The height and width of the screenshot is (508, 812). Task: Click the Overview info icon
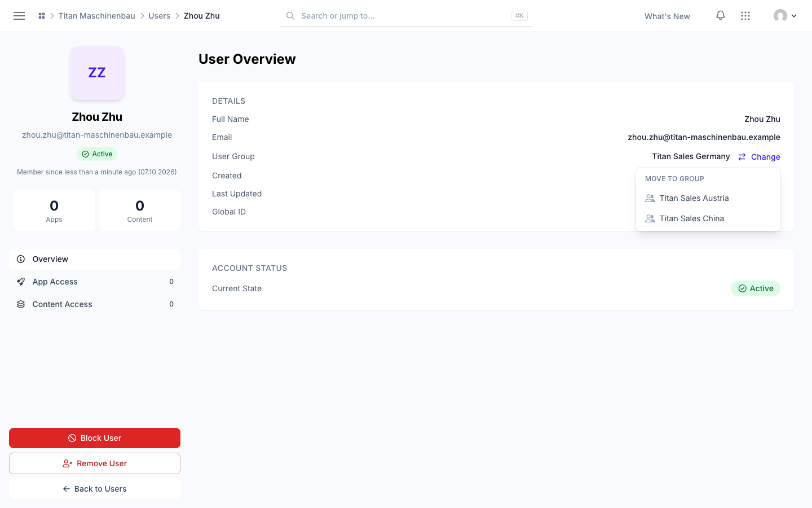[x=21, y=259]
